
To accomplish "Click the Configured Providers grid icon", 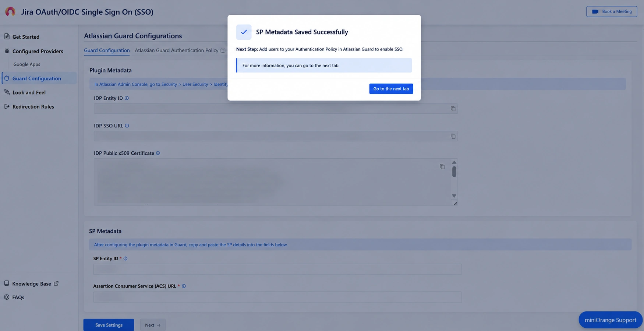I will pos(7,51).
